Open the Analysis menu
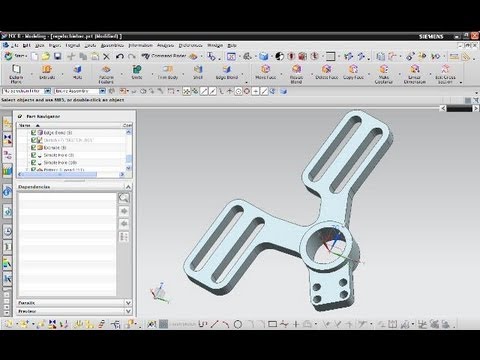This screenshot has height=360, width=480. click(x=165, y=45)
